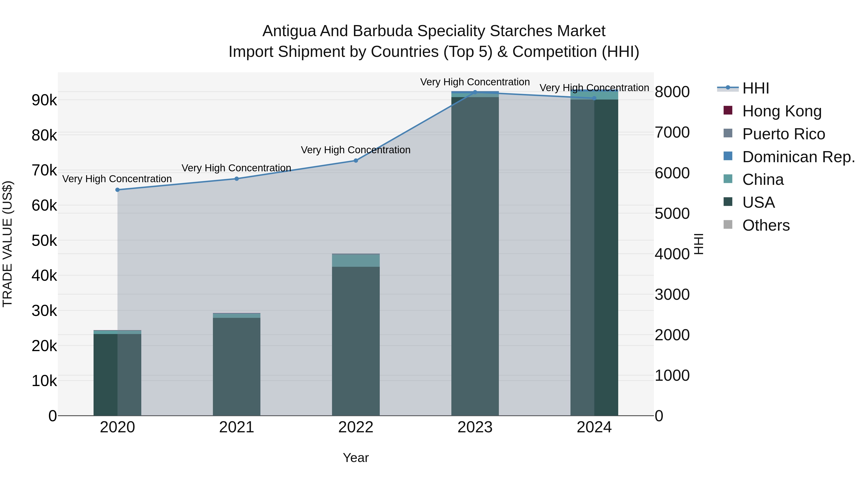868x488 pixels.
Task: Toggle Hong Kong series in legend
Action: pyautogui.click(x=772, y=111)
